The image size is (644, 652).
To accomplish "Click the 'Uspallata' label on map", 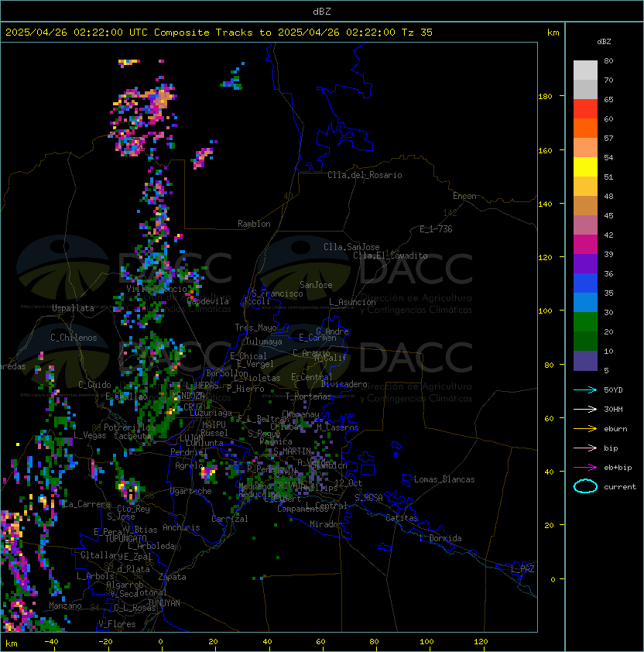I will coord(73,308).
